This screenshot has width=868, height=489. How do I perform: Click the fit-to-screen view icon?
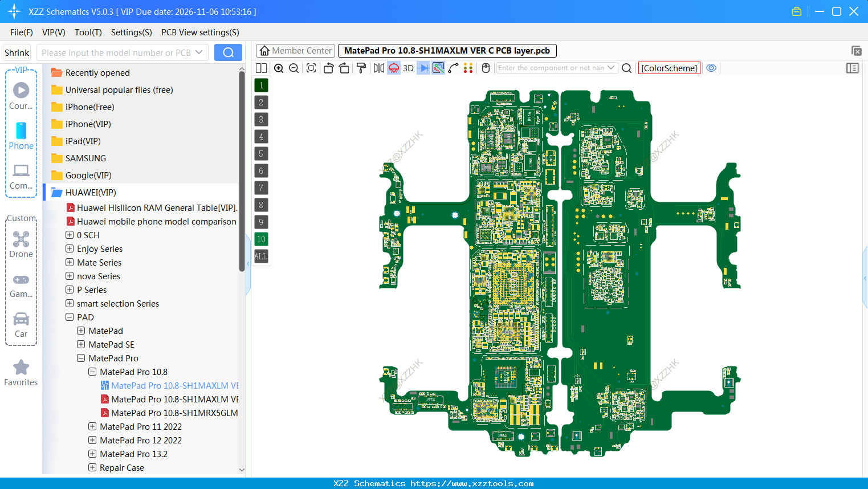click(x=311, y=68)
